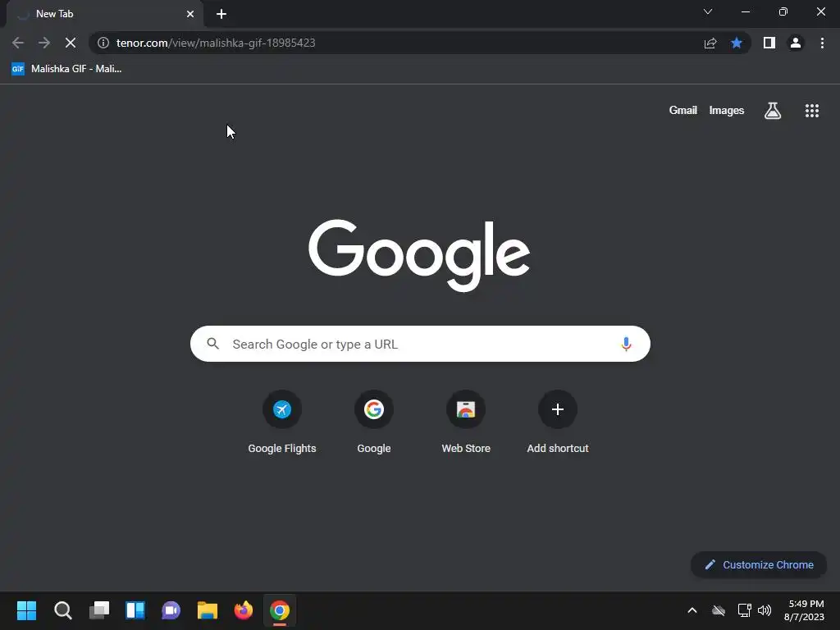Open Task View on taskbar

tap(99, 610)
